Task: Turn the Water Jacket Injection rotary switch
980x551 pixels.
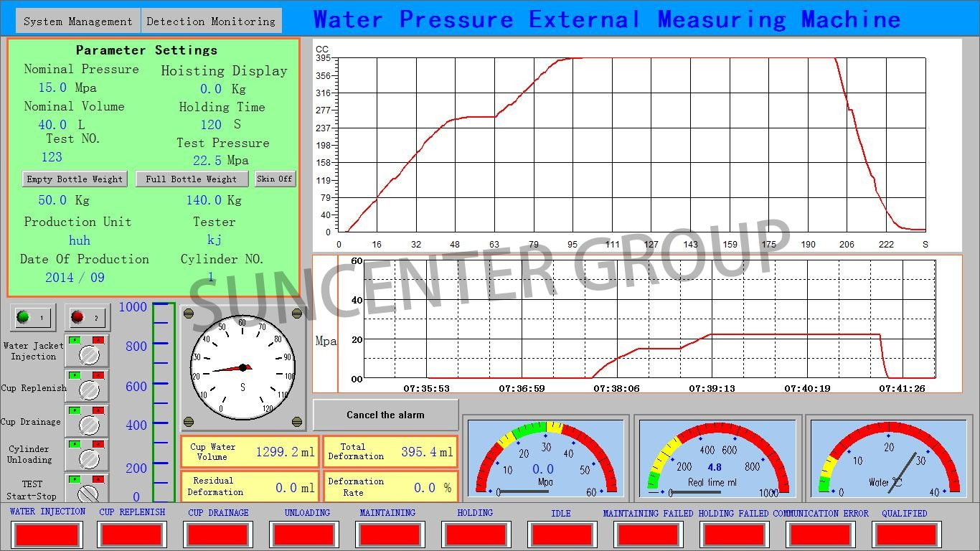Action: pyautogui.click(x=89, y=354)
